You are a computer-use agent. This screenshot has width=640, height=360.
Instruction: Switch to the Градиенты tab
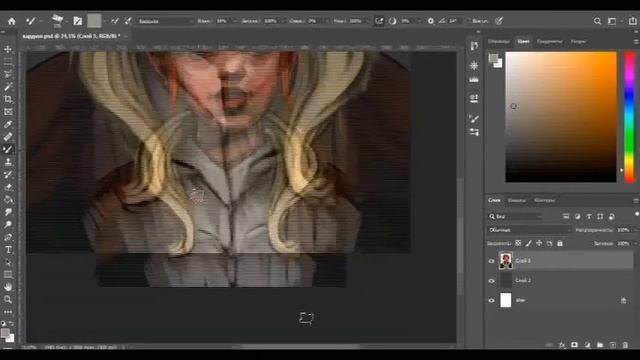click(x=549, y=42)
